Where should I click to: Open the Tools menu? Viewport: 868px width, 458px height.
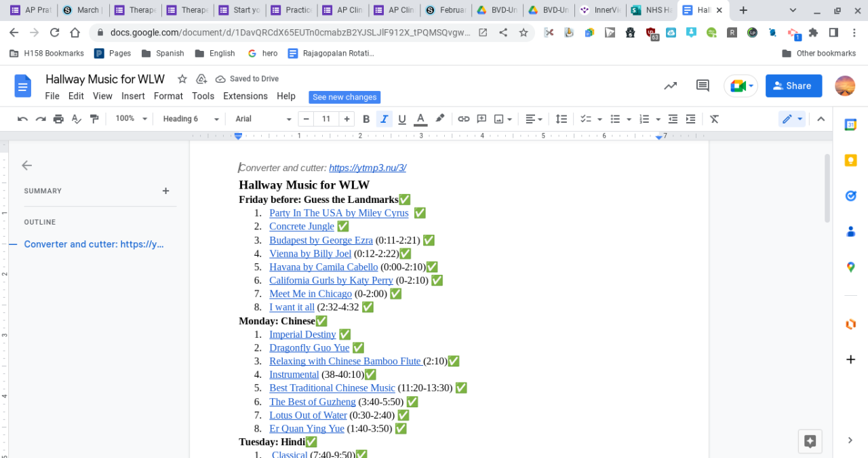pyautogui.click(x=203, y=96)
